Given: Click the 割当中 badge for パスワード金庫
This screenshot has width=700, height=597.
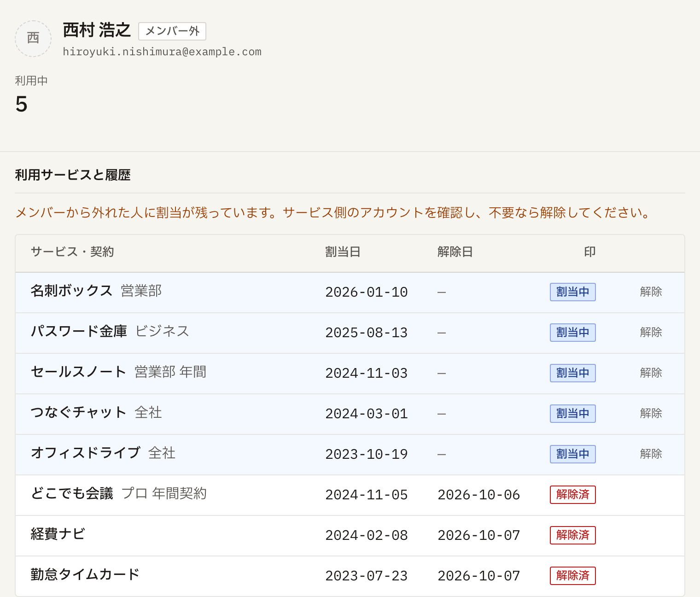Looking at the screenshot, I should 573,333.
